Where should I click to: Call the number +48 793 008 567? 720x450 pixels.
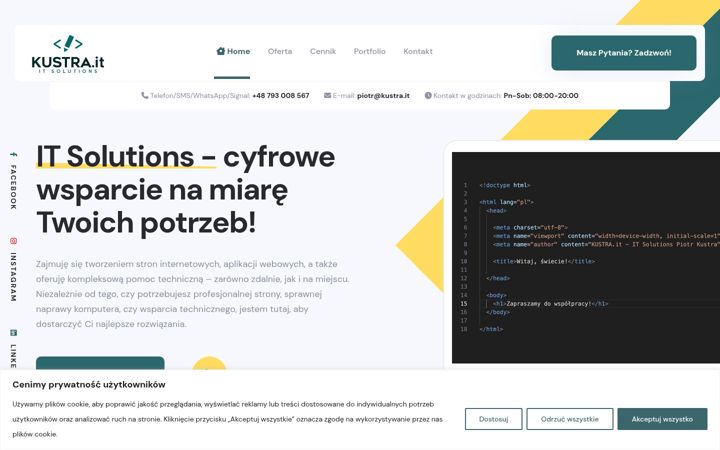(281, 96)
